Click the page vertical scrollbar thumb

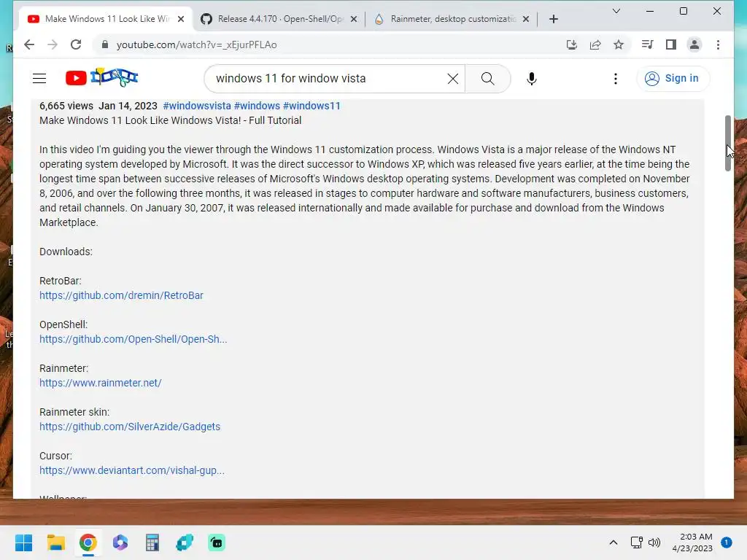727,143
